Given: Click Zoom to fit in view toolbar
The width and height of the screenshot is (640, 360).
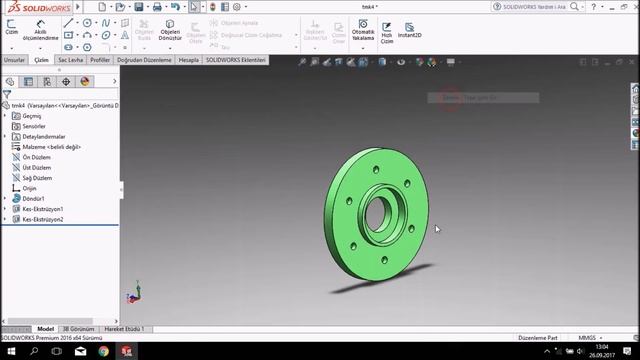Looking at the screenshot, I should tap(302, 62).
